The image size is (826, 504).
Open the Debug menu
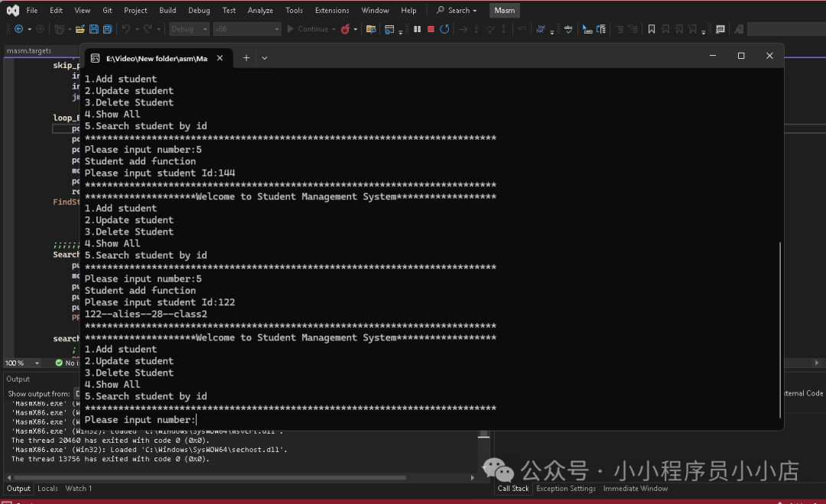199,10
